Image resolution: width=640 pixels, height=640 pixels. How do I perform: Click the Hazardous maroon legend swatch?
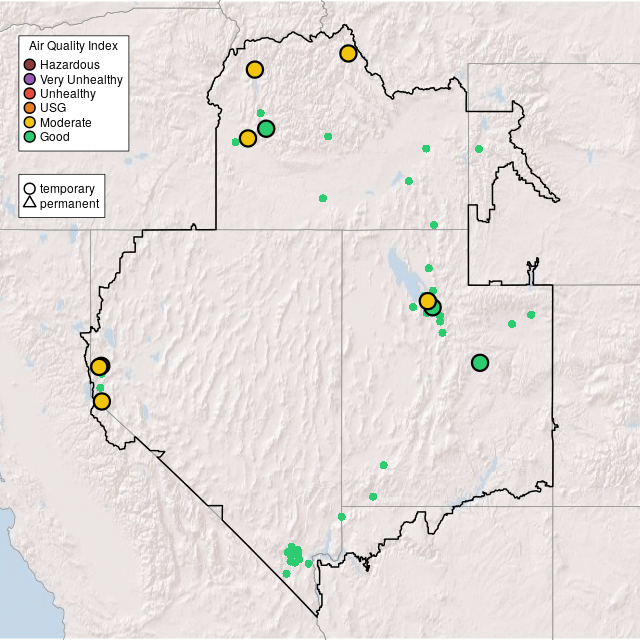click(x=30, y=65)
